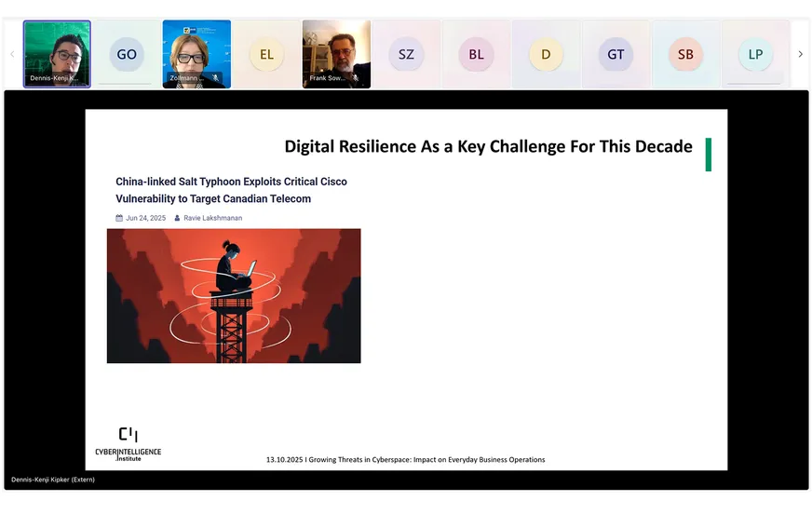Click the SZ participant avatar
Image resolution: width=812 pixels, height=514 pixels.
(x=406, y=54)
